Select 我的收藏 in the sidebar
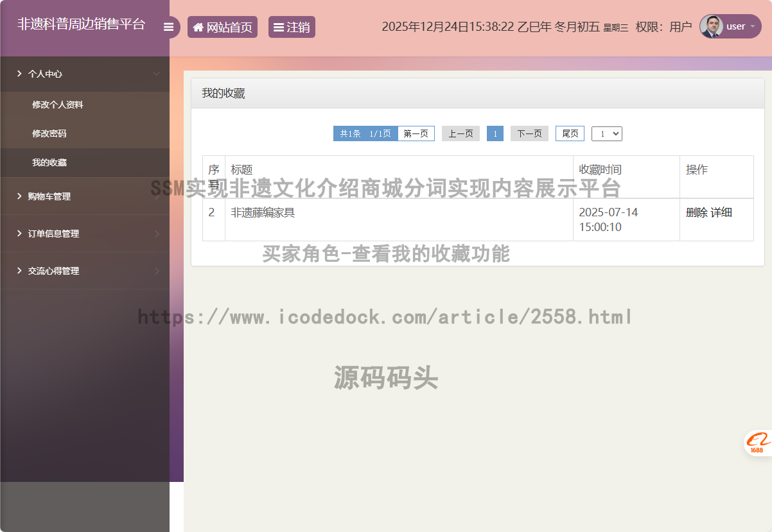The image size is (772, 532). coord(49,163)
